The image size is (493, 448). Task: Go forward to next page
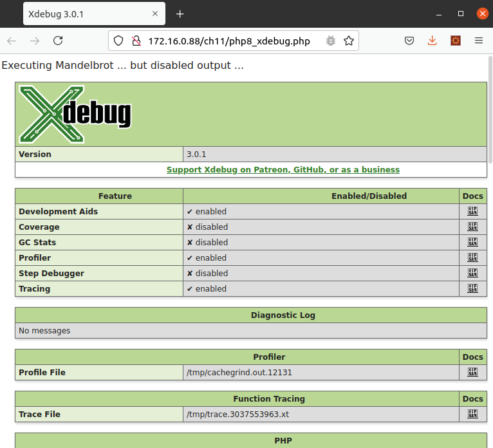pos(35,41)
